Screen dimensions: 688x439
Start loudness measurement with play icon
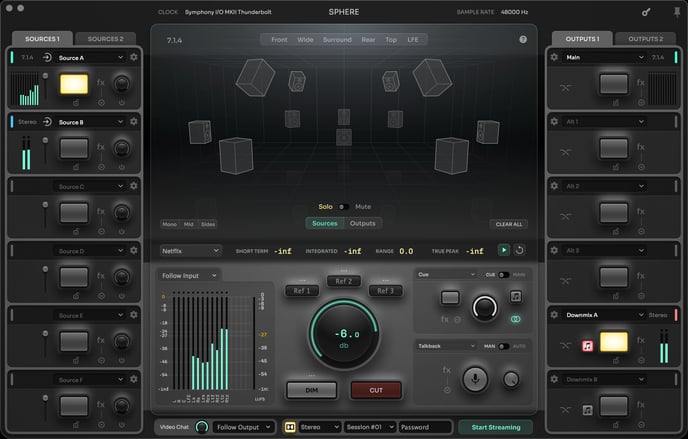[x=504, y=250]
